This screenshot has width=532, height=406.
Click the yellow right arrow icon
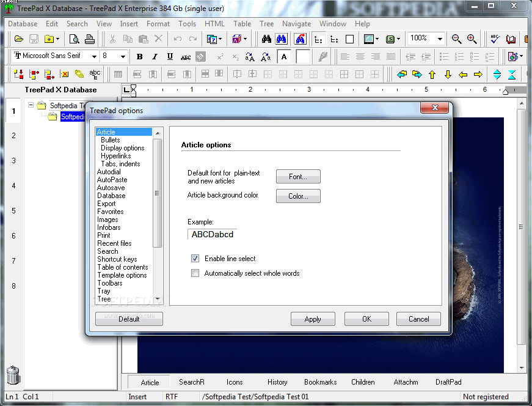(x=478, y=75)
